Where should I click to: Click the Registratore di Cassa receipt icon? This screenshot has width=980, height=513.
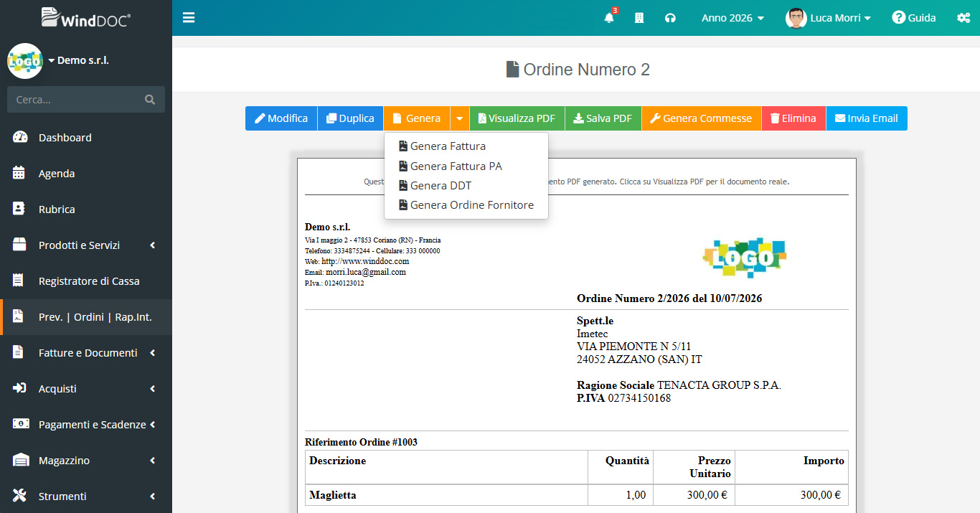(x=19, y=281)
